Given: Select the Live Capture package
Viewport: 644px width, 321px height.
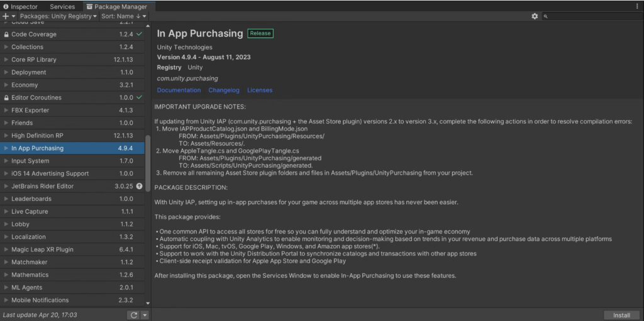Looking at the screenshot, I should tap(72, 212).
